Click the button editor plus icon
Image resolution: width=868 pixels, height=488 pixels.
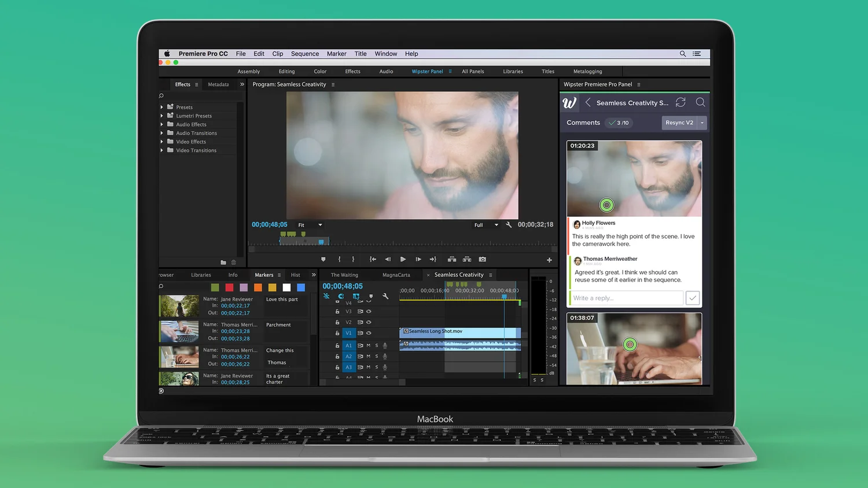pos(549,260)
